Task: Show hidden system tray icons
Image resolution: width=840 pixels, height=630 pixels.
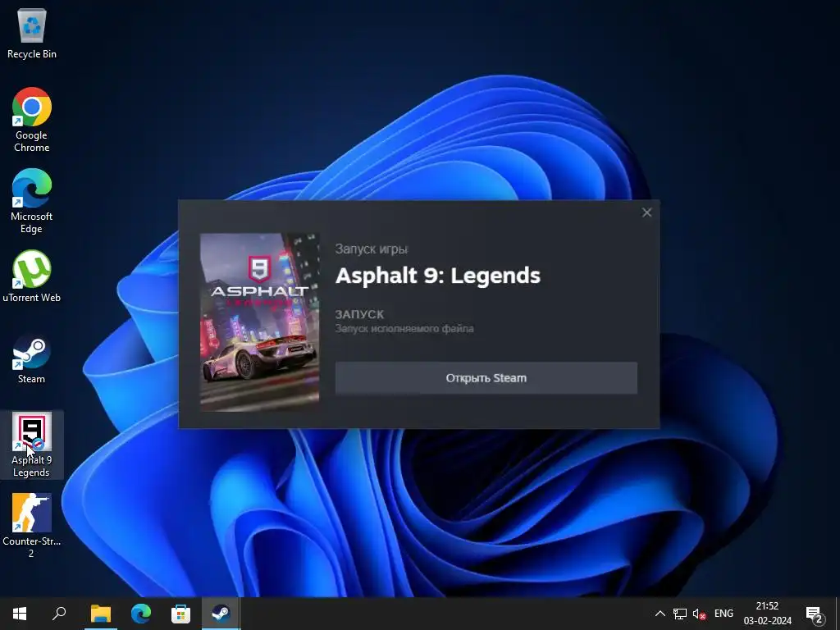Action: click(x=660, y=614)
